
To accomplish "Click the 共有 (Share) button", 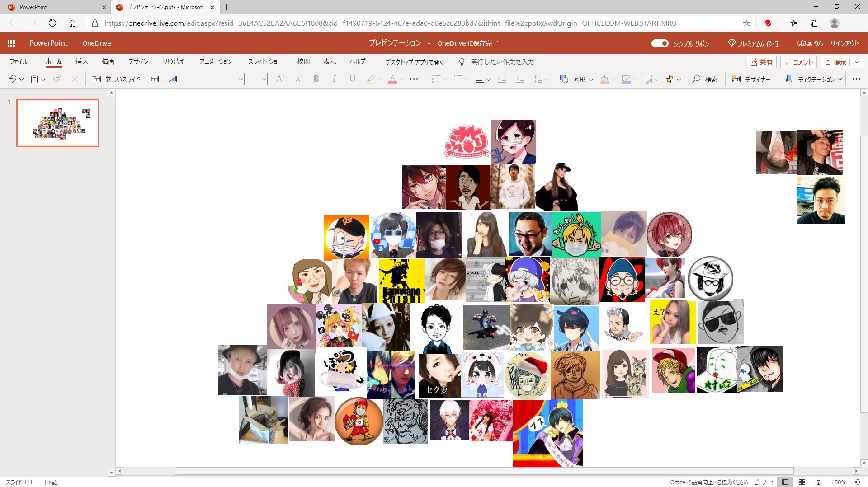I will [x=762, y=61].
